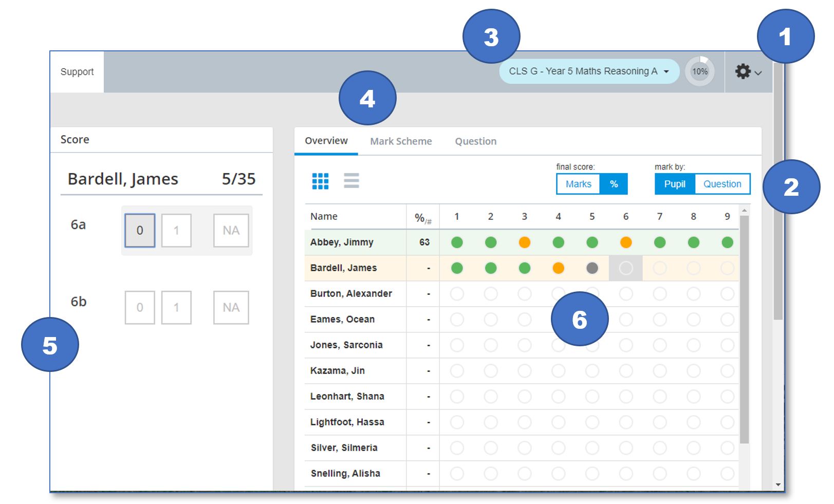Click the %/# column header to sort

422,218
